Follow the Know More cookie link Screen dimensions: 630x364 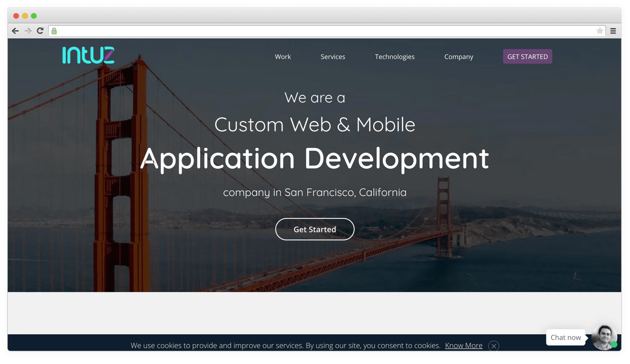click(x=463, y=346)
